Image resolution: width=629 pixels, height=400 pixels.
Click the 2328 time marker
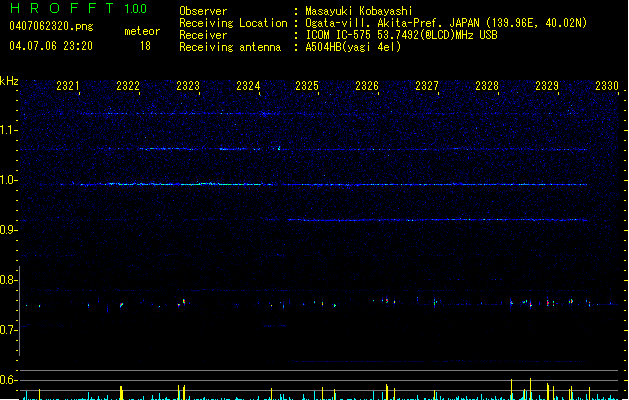(x=487, y=87)
